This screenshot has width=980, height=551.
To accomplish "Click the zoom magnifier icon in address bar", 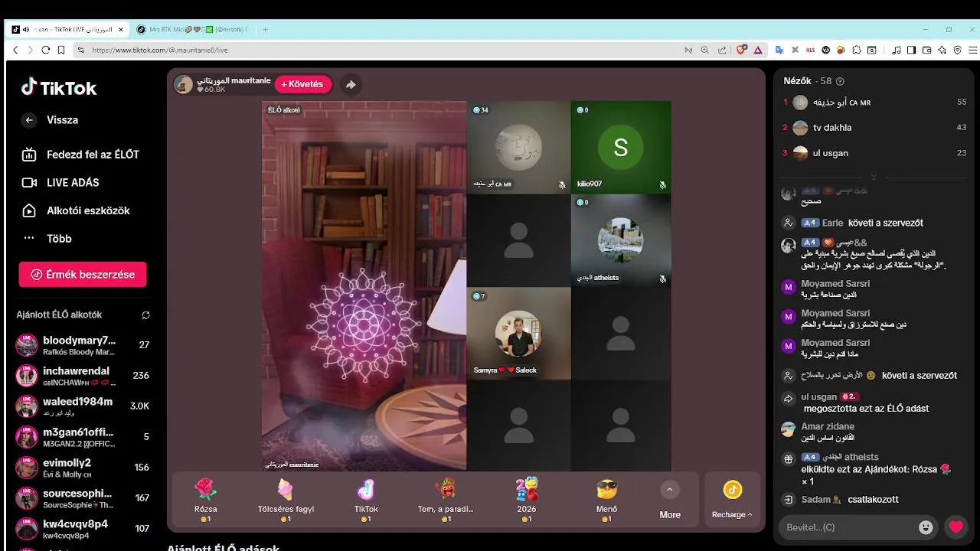I will point(705,50).
